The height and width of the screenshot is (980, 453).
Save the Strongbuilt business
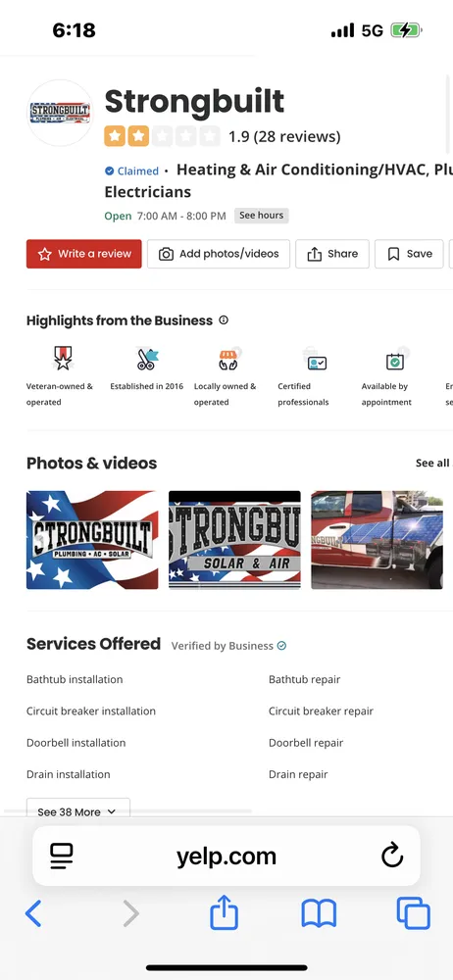click(x=409, y=254)
